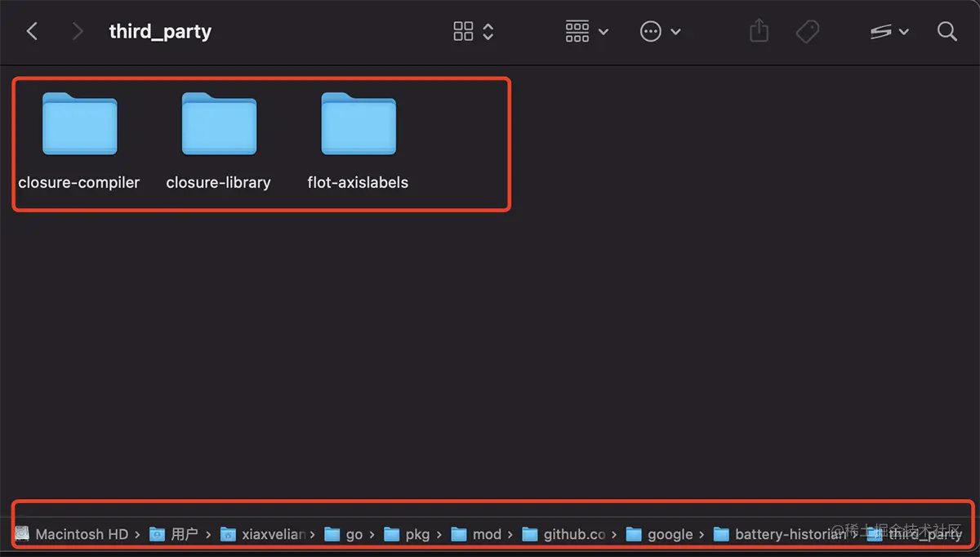The image size is (980, 557).
Task: Open the action (ellipsis) menu
Action: [661, 32]
